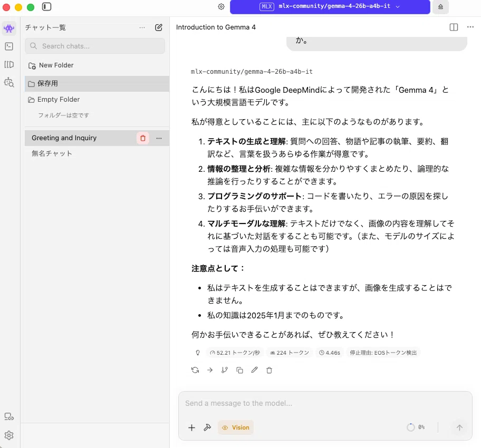The width and height of the screenshot is (481, 448).
Task: Click the 52.21 トークン/秒 stat
Action: (235, 353)
